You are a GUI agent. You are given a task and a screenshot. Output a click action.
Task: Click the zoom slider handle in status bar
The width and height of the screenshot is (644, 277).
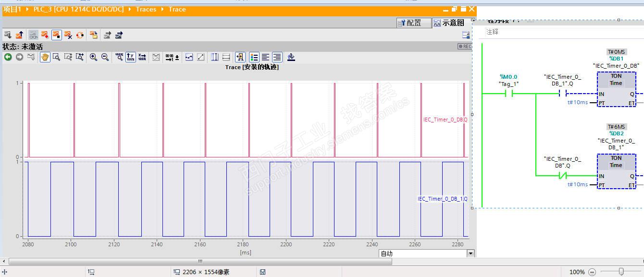tap(621, 271)
